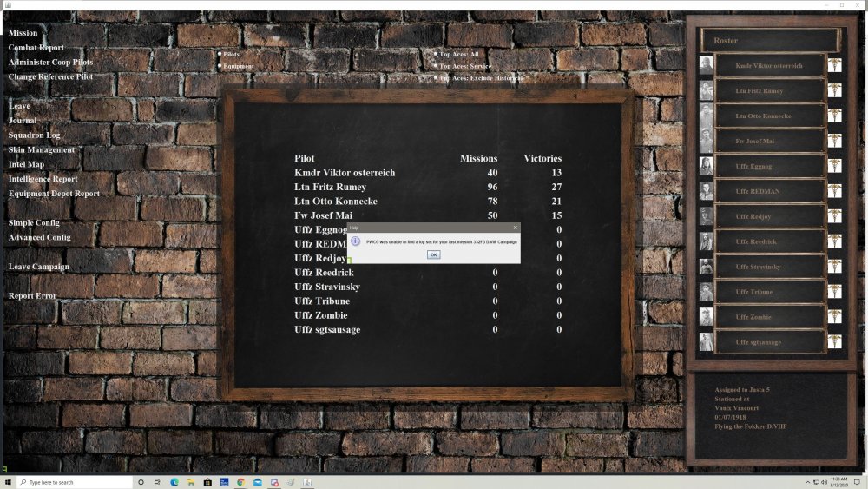Launch Google Chrome from the taskbar
This screenshot has height=489, width=868.
point(240,482)
